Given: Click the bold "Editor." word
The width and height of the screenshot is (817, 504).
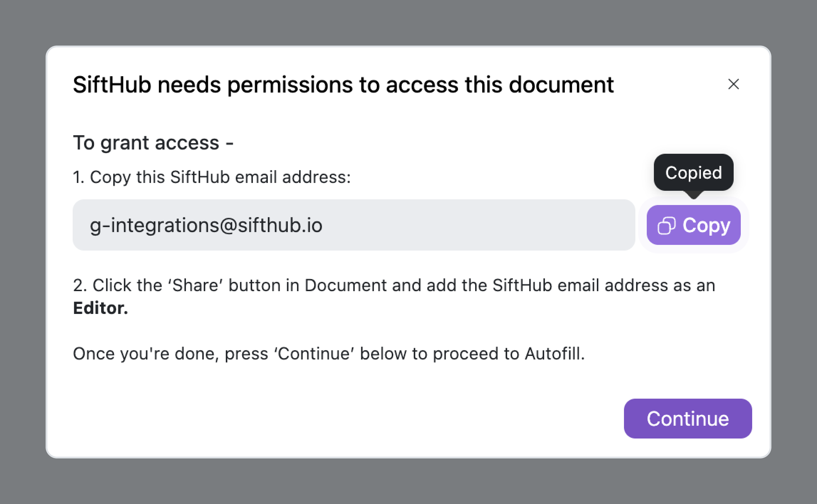Looking at the screenshot, I should [x=100, y=308].
